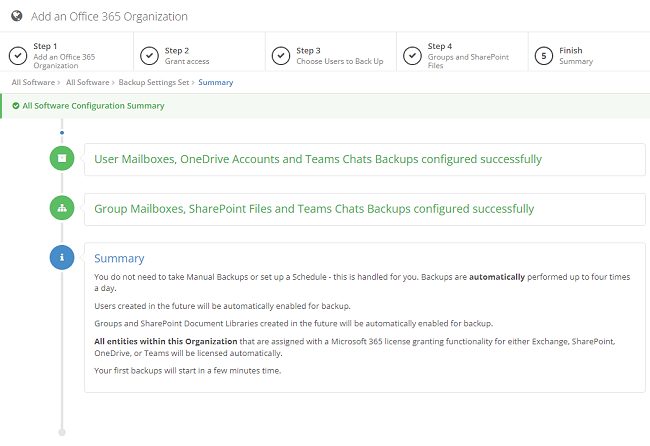650x446 pixels.
Task: Click the green Group Mailboxes hierarchy icon
Action: pos(62,208)
